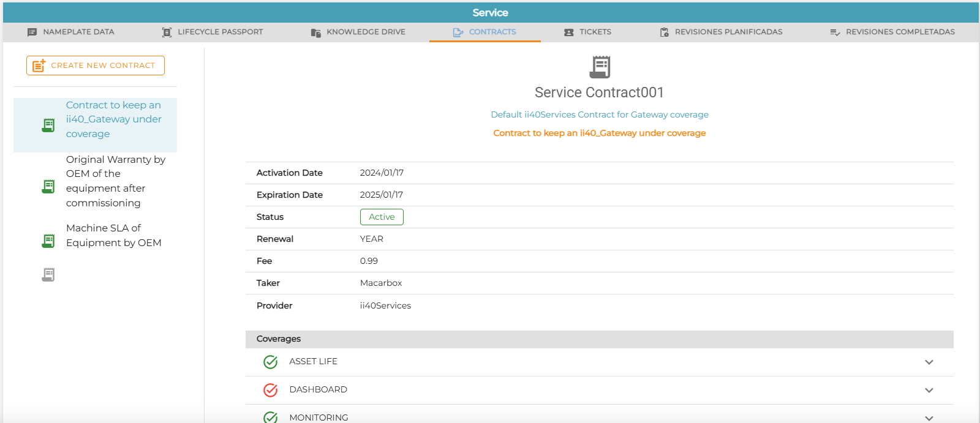This screenshot has width=980, height=423.
Task: Expand the Monitoring coverage chevron
Action: click(929, 418)
